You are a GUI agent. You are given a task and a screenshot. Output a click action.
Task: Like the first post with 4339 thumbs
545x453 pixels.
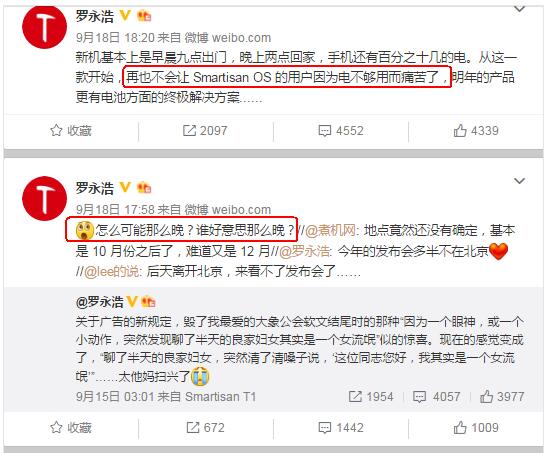(476, 131)
